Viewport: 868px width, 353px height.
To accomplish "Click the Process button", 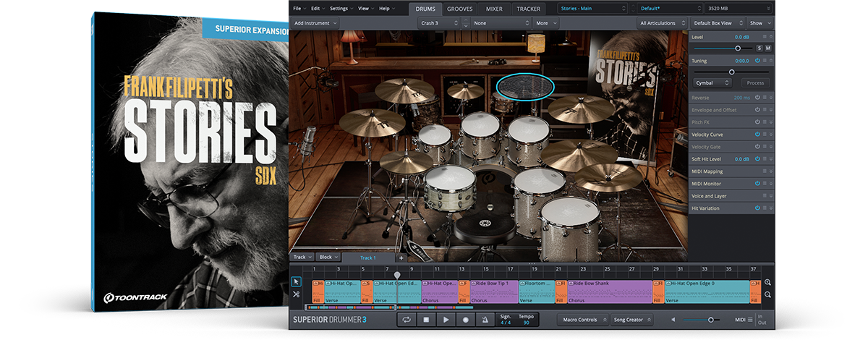I will tap(755, 83).
